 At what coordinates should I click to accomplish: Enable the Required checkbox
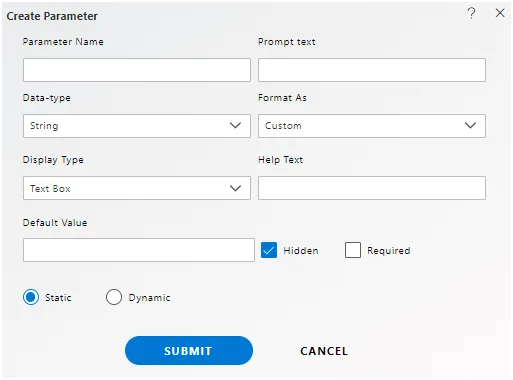[353, 250]
